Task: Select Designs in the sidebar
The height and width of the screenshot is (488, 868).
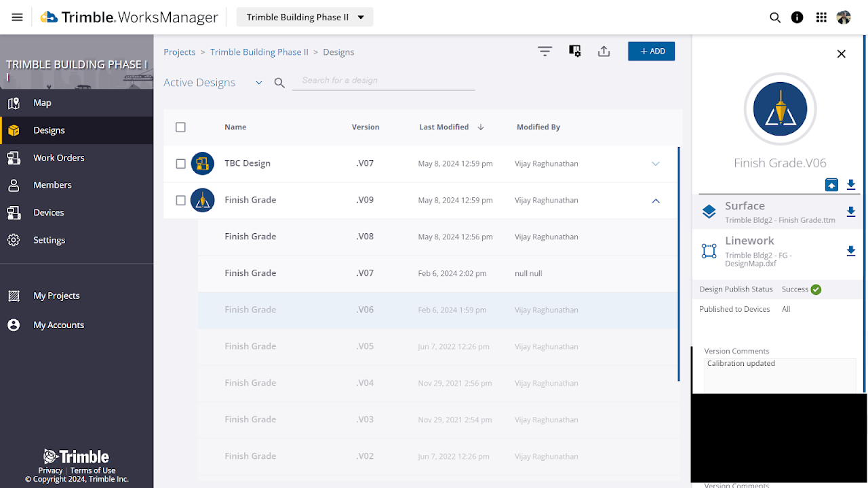Action: pyautogui.click(x=77, y=130)
